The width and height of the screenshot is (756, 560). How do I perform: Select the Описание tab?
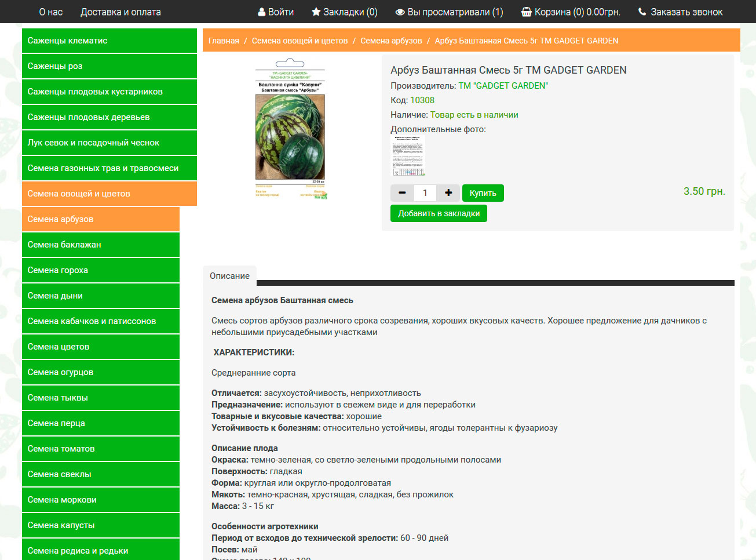coord(229,276)
